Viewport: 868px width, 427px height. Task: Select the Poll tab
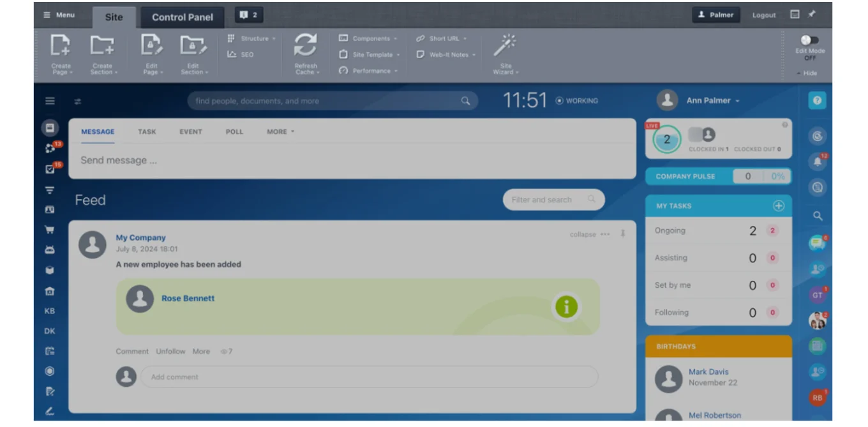[234, 131]
